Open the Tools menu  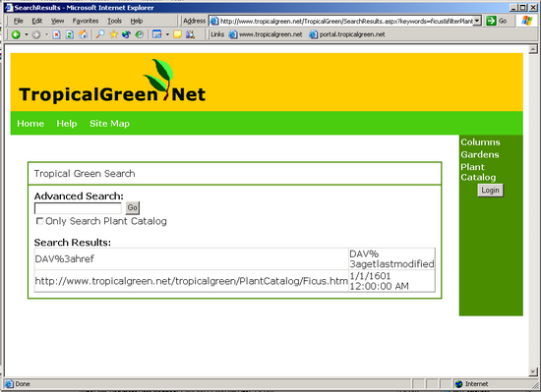(114, 21)
